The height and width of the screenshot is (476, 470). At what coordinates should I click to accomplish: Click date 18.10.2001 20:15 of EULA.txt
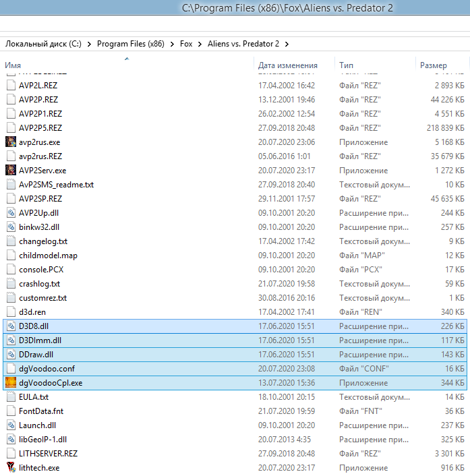287,396
